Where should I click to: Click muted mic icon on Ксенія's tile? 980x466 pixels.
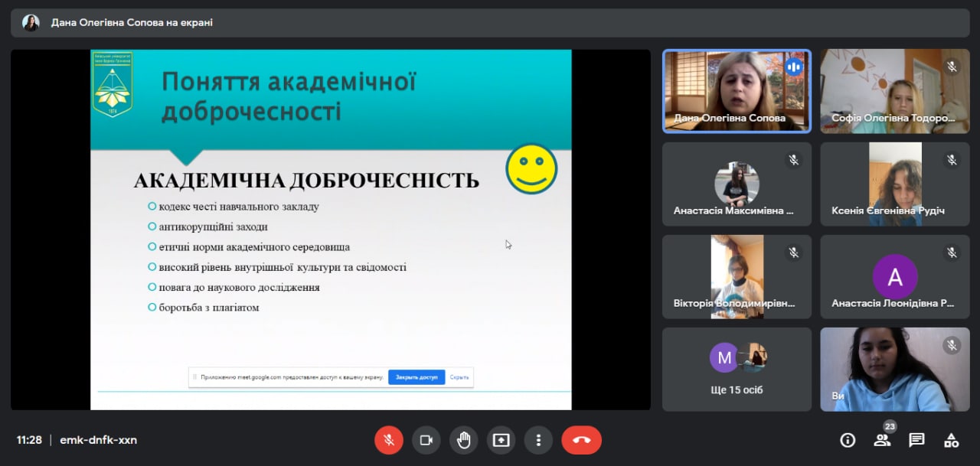[x=952, y=159]
